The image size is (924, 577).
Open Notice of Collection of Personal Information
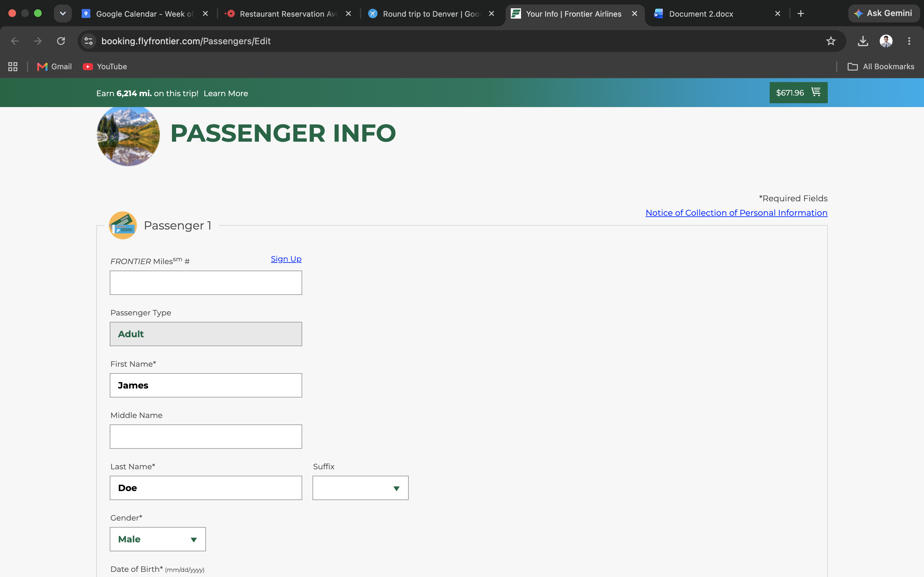coord(736,213)
